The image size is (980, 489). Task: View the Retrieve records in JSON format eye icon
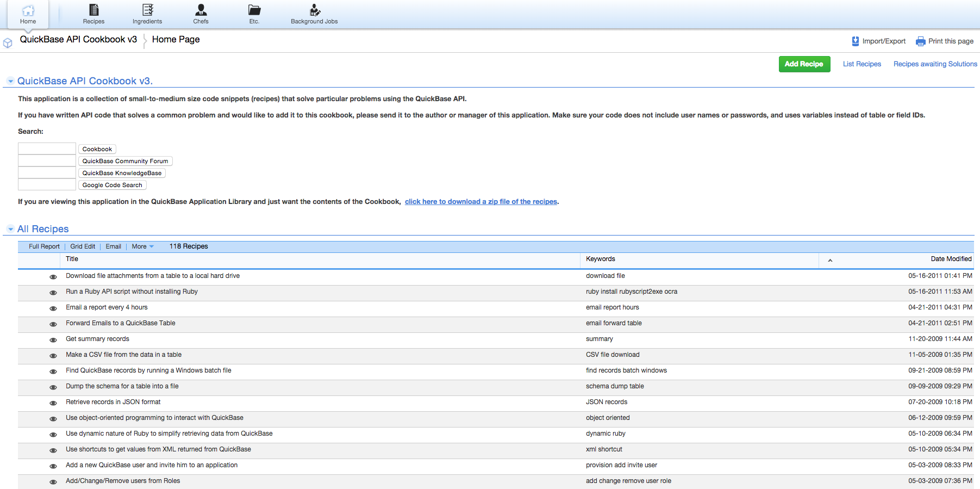pos(53,403)
